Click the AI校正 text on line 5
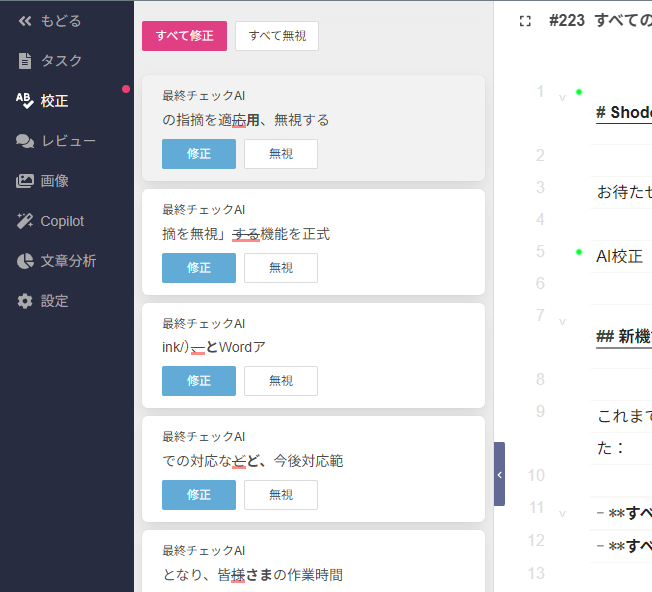Screen dimensions: 652x592 (619, 257)
